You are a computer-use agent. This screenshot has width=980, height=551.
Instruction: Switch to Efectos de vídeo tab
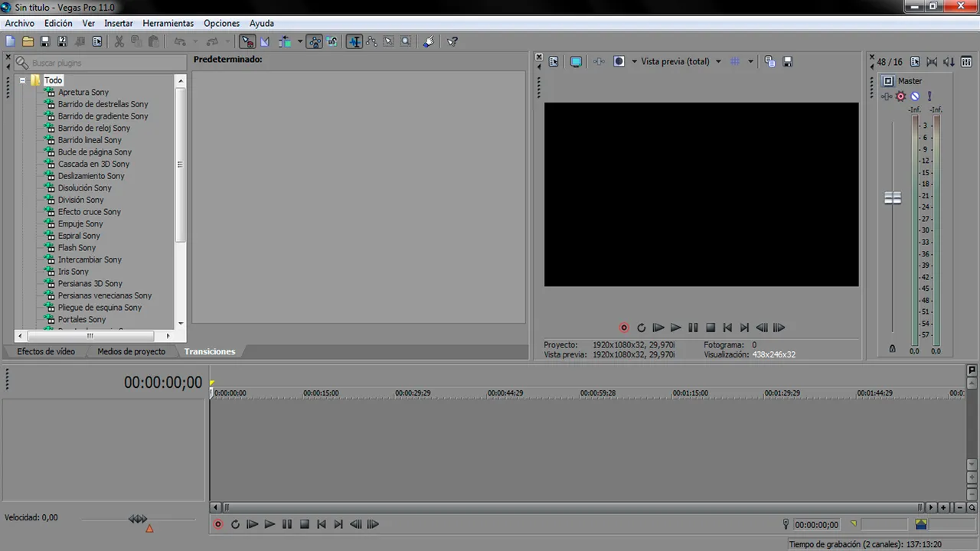click(x=46, y=352)
